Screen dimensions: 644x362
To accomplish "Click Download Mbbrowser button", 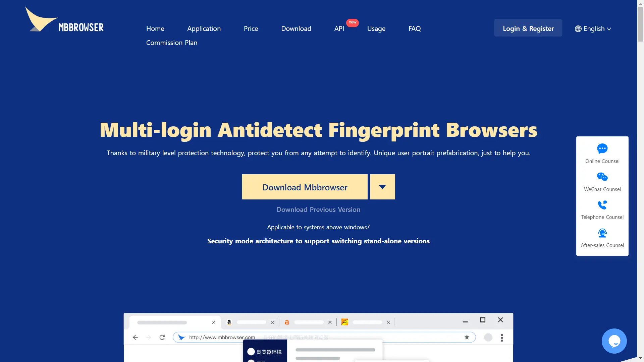I will tap(305, 186).
